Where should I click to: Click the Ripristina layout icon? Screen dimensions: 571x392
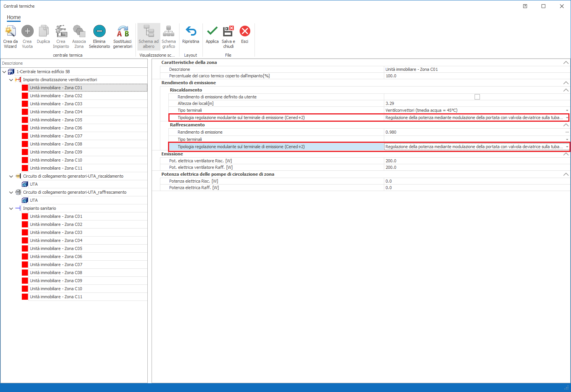pyautogui.click(x=191, y=31)
